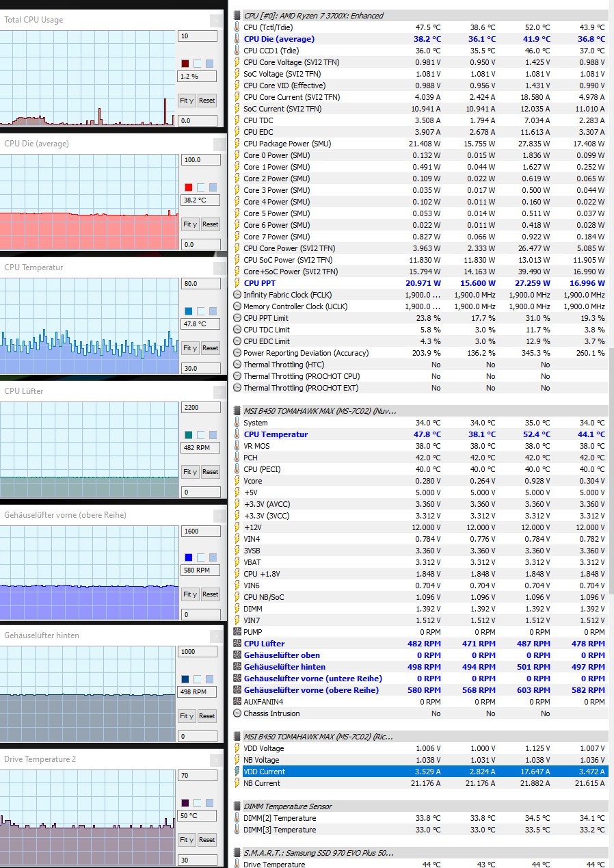Screen dimensions: 614x868
Task: Collapse the S.M.A.R.T.: Samsung SSD 970 EVO group
Action: pyautogui.click(x=237, y=853)
